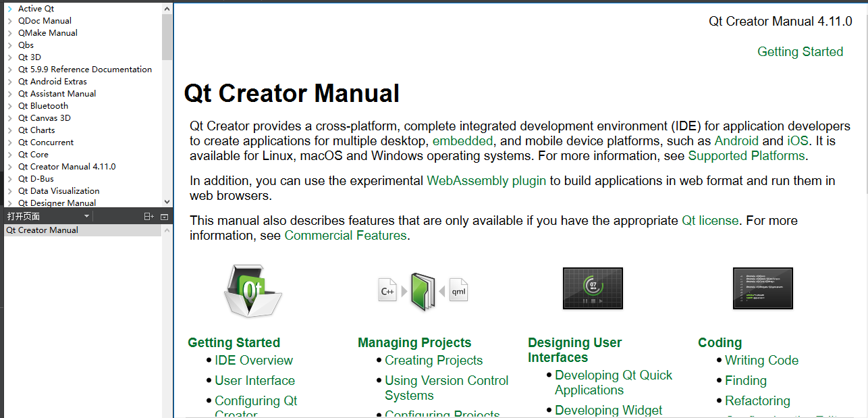
Task: Select the open page Qt Creator Manual
Action: [83, 230]
